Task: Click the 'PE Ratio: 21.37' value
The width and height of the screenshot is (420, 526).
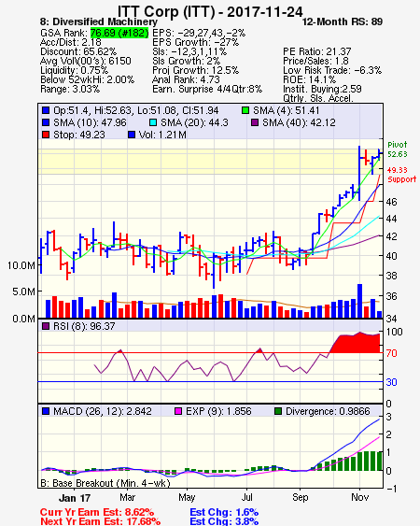Action: point(317,51)
